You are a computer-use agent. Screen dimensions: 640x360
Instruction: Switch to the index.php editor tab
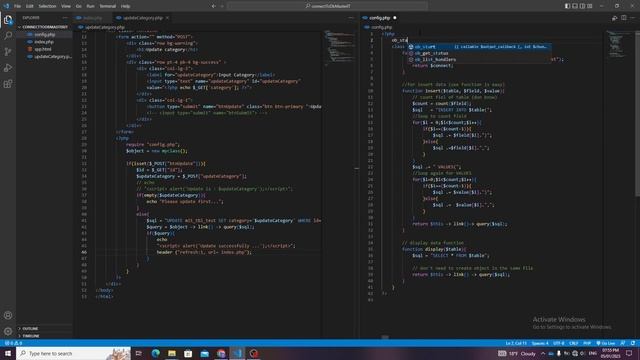93,18
